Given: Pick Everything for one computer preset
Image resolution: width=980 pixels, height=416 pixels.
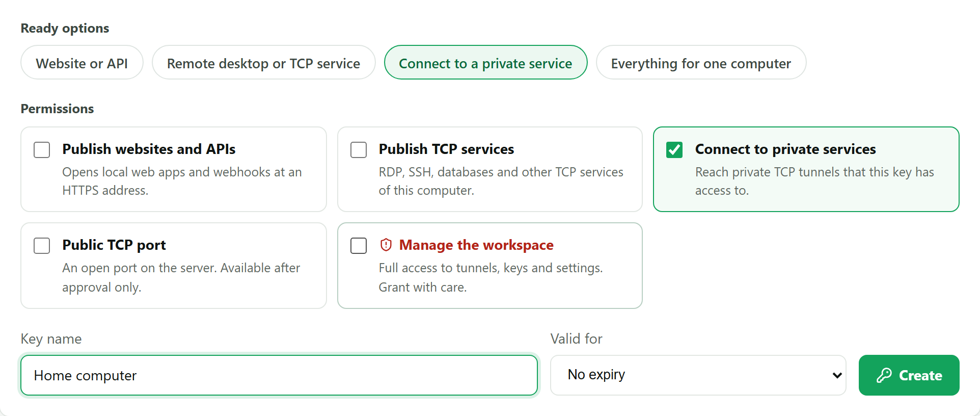Looking at the screenshot, I should click(x=701, y=62).
